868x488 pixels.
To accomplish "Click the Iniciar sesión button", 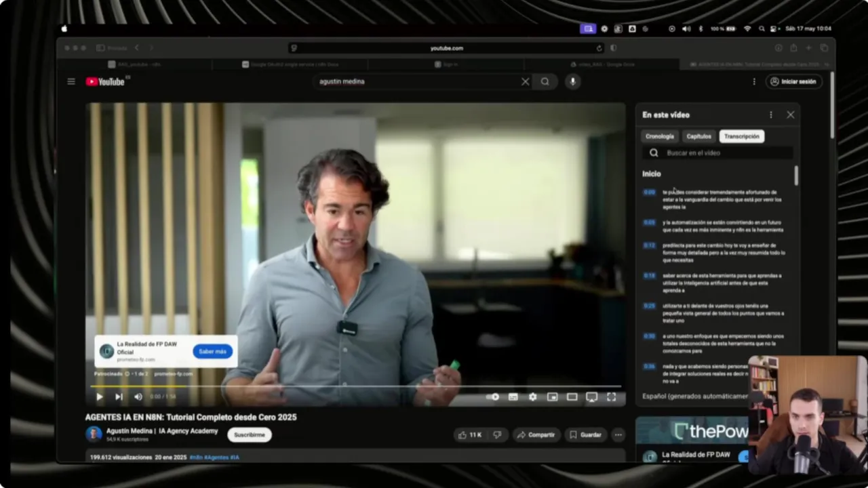I will point(794,81).
